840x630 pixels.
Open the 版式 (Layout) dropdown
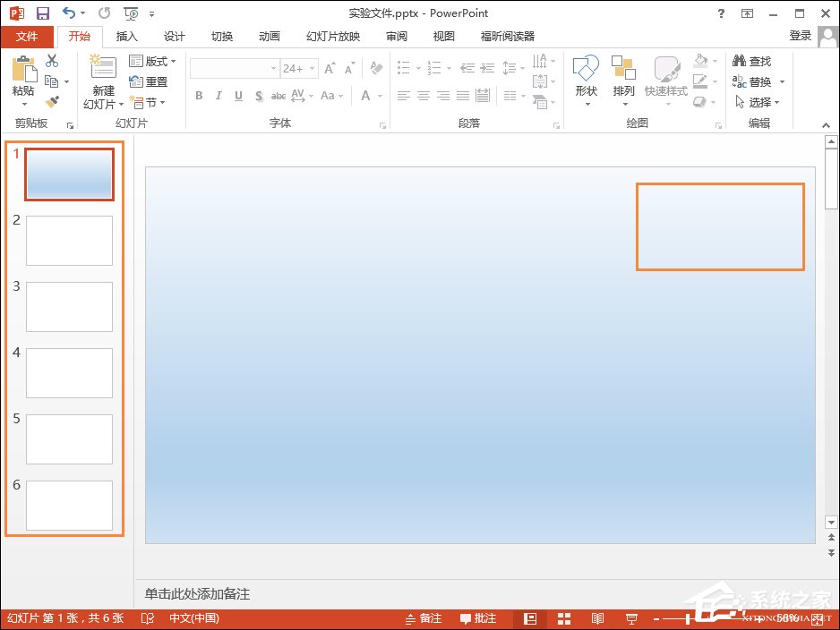tap(152, 61)
